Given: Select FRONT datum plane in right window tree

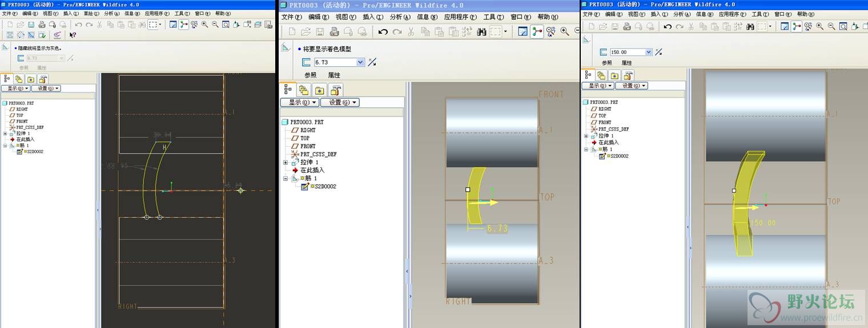Looking at the screenshot, I should [x=605, y=123].
